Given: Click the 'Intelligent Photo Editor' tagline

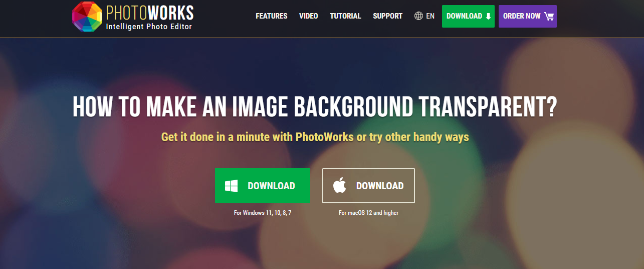Looking at the screenshot, I should pos(149,27).
